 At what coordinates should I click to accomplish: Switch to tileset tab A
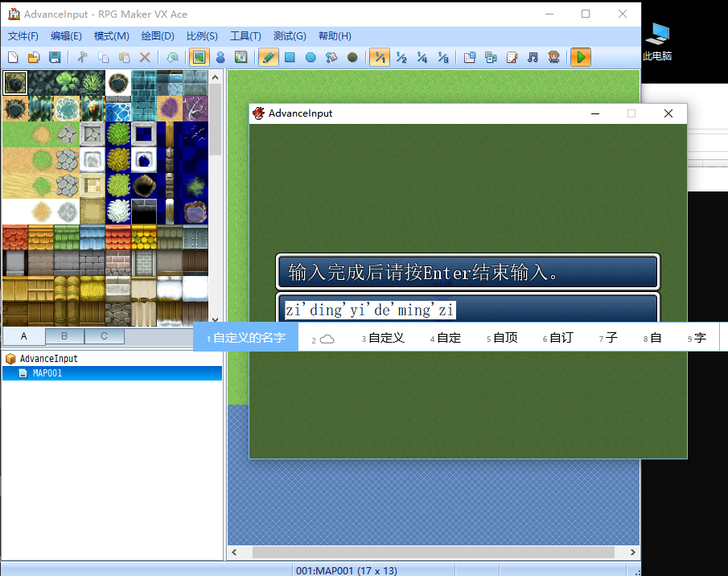pyautogui.click(x=23, y=336)
